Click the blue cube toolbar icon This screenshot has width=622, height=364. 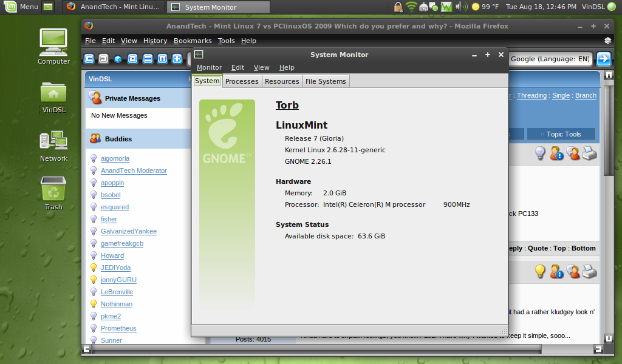point(118,59)
